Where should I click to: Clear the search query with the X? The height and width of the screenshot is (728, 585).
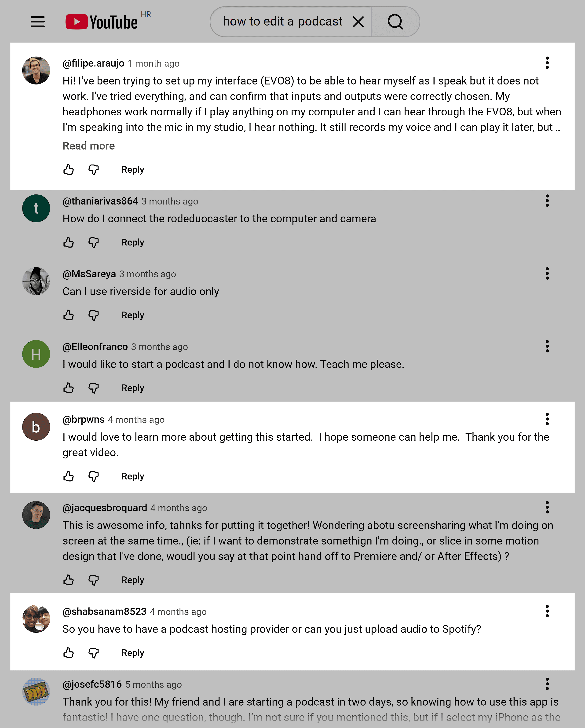pos(358,22)
